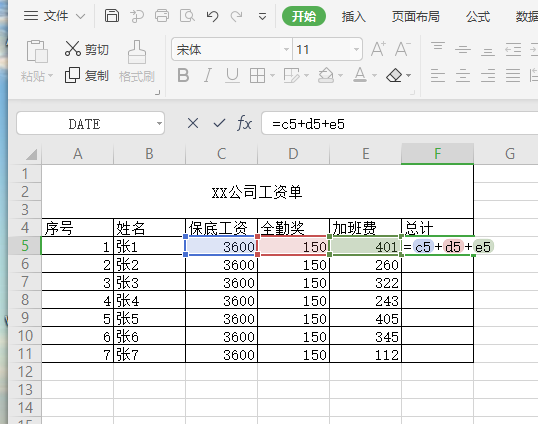
Task: Switch to the 公式 tab
Action: [478, 16]
